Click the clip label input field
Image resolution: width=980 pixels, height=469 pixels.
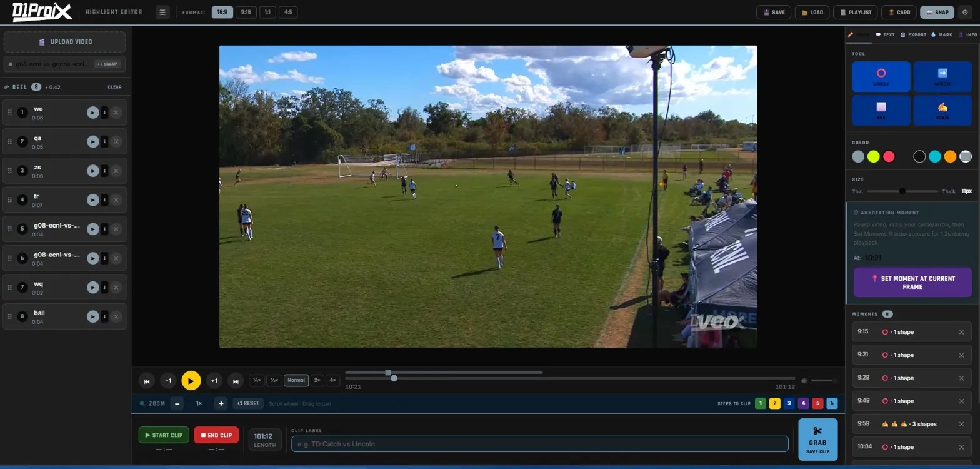pos(540,444)
